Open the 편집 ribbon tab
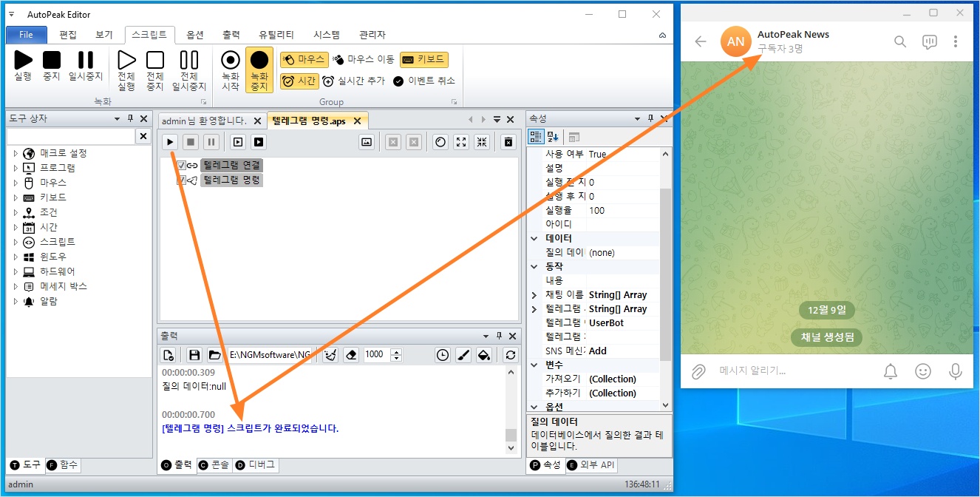 coord(68,35)
